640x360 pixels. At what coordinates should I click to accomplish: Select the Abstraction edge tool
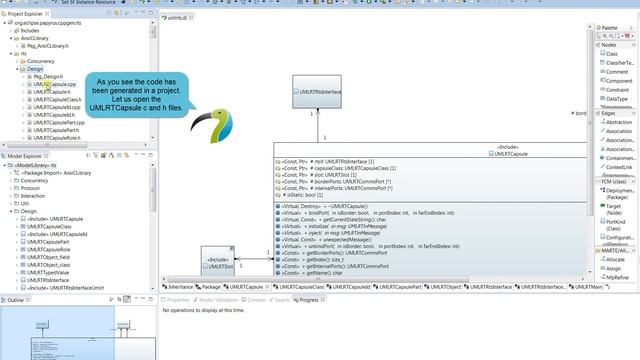click(x=619, y=122)
